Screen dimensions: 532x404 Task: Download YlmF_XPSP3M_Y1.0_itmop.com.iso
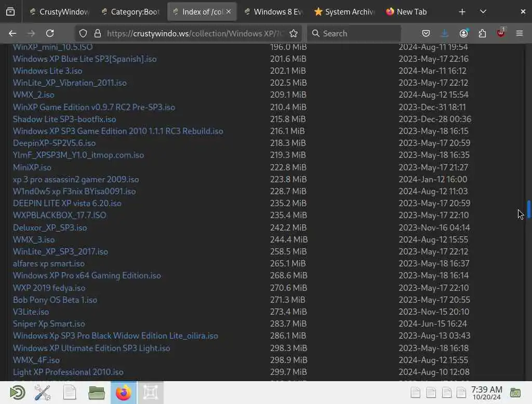tap(78, 155)
